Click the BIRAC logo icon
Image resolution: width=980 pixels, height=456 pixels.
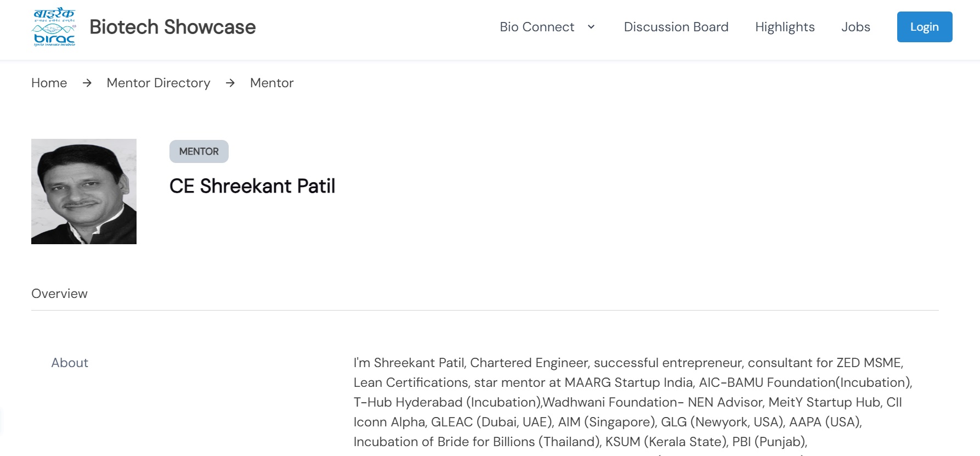tap(54, 27)
